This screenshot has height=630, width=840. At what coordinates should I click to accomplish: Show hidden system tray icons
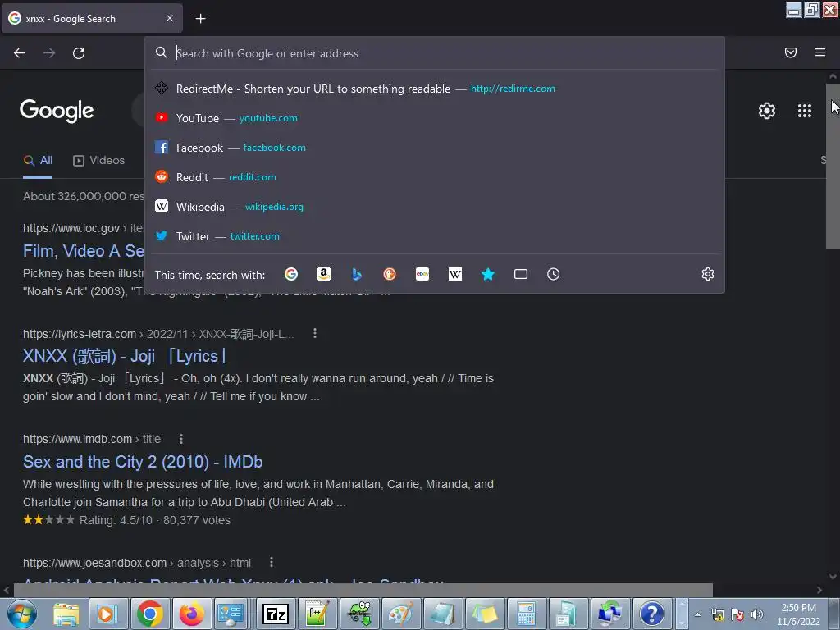(697, 614)
